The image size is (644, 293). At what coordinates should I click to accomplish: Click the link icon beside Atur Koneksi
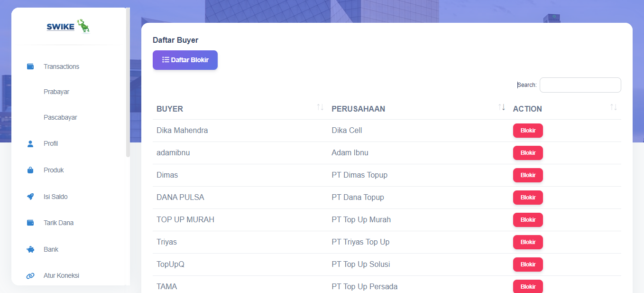(30, 276)
